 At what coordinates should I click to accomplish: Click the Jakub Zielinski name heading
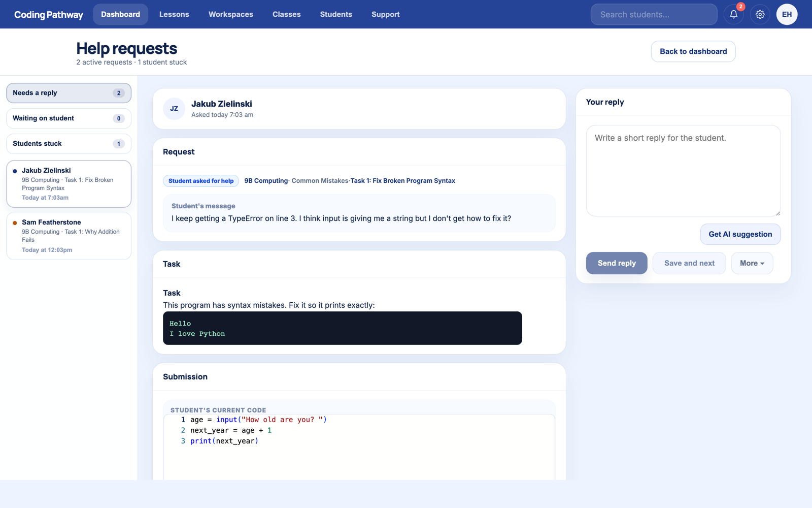pos(221,104)
